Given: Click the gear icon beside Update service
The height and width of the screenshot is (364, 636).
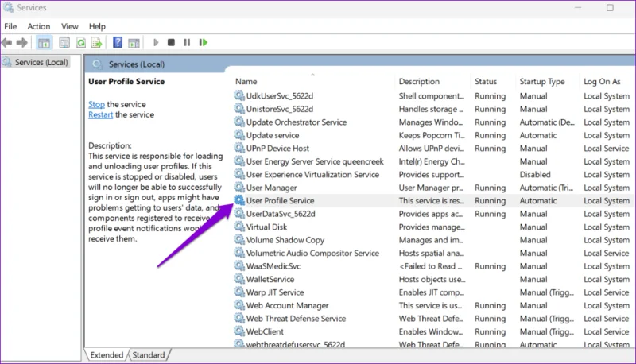Looking at the screenshot, I should pos(239,135).
